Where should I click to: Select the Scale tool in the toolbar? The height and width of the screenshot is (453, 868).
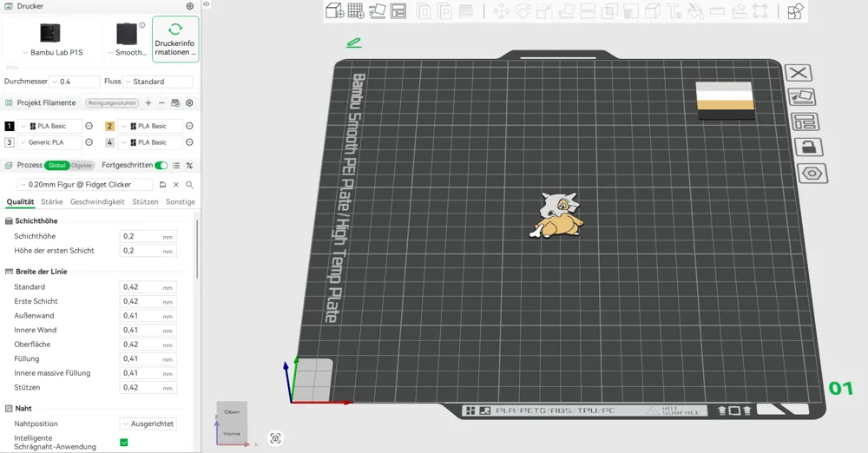pyautogui.click(x=544, y=10)
